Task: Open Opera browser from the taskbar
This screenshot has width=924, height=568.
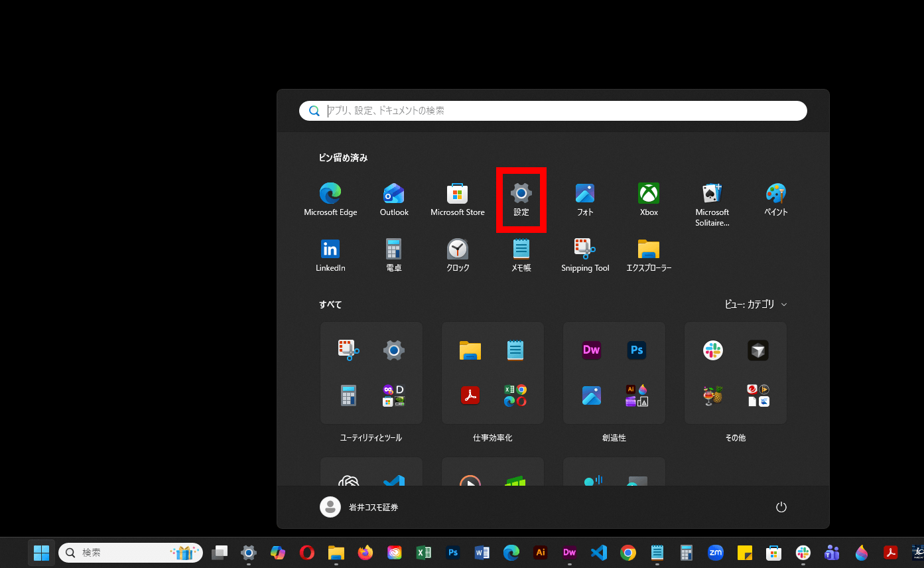Action: (x=307, y=553)
